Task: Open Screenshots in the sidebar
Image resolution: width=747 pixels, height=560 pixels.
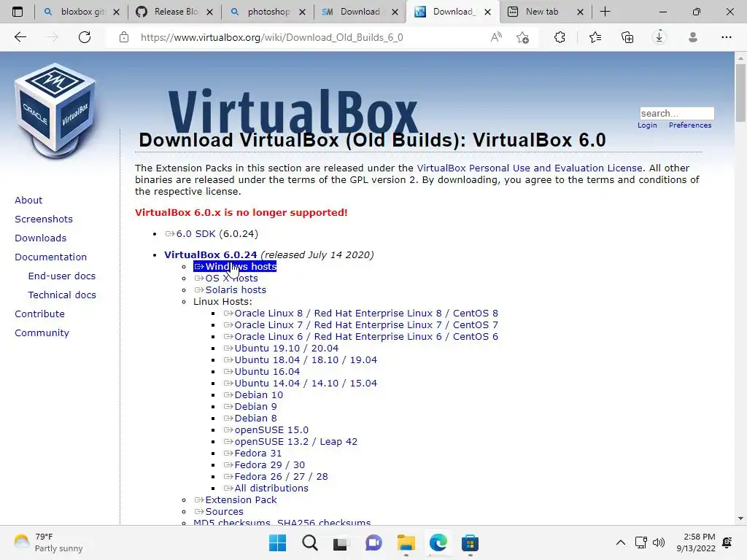Action: point(44,219)
